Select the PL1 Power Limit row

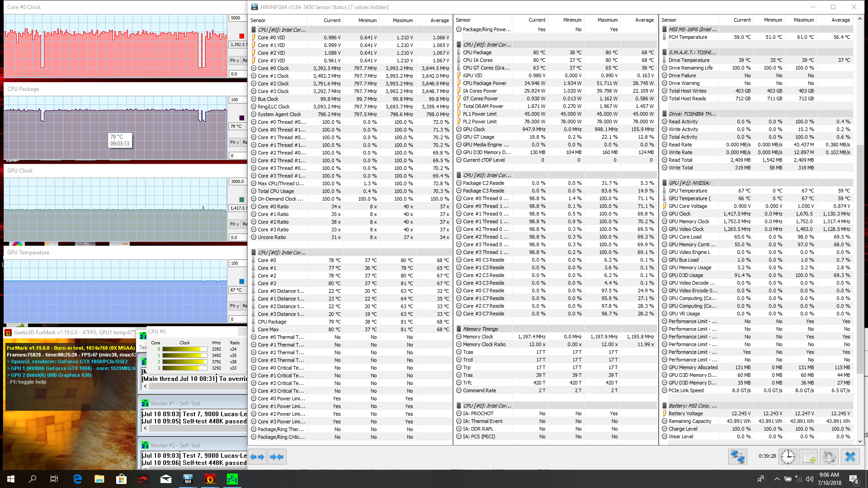(556, 114)
